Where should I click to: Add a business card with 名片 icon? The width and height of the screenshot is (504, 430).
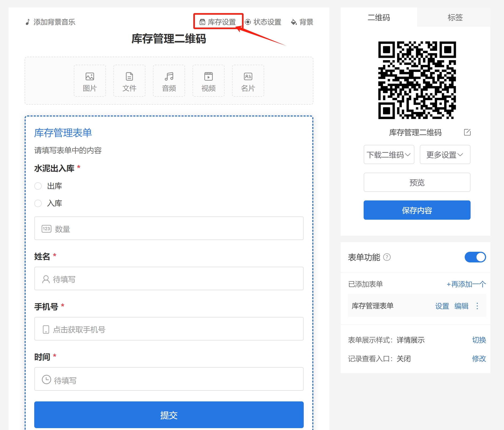(248, 81)
